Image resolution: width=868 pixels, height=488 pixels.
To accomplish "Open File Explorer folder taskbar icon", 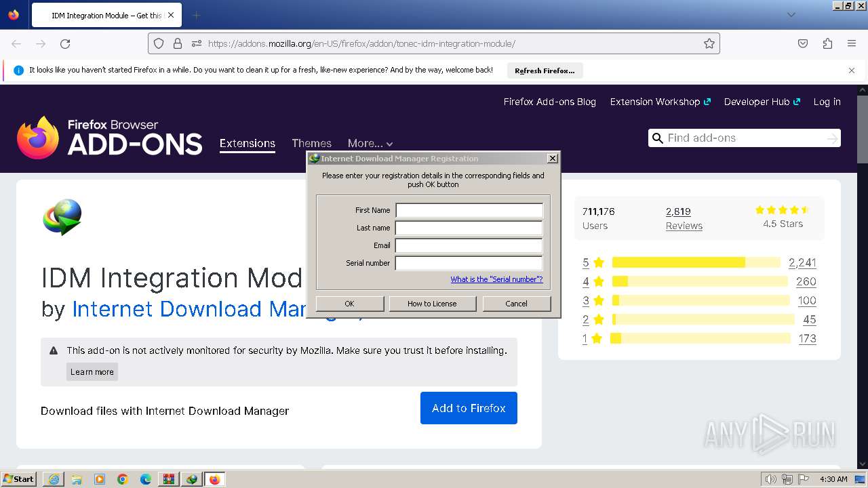I will [77, 479].
